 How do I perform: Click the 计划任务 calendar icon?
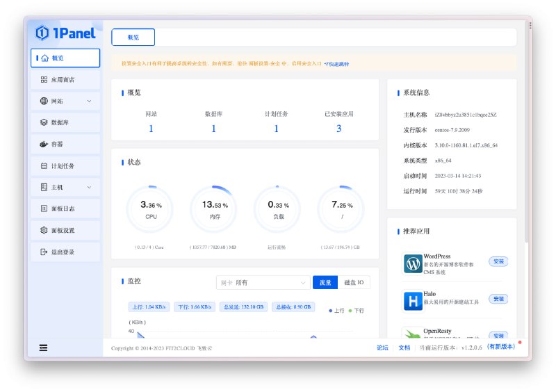[44, 166]
